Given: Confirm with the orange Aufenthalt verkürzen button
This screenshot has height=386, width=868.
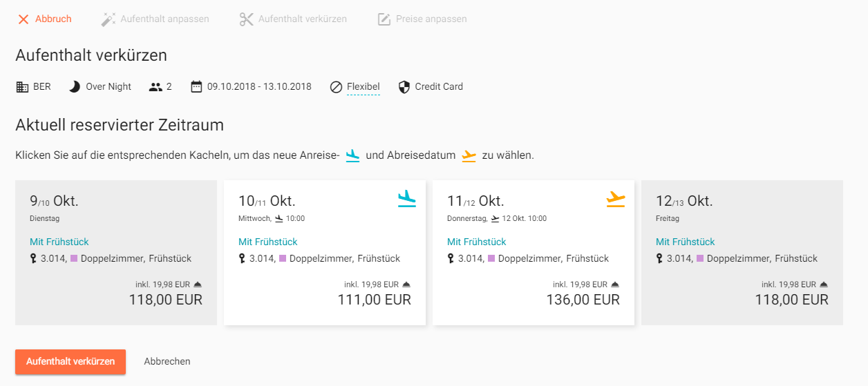Looking at the screenshot, I should (x=70, y=361).
